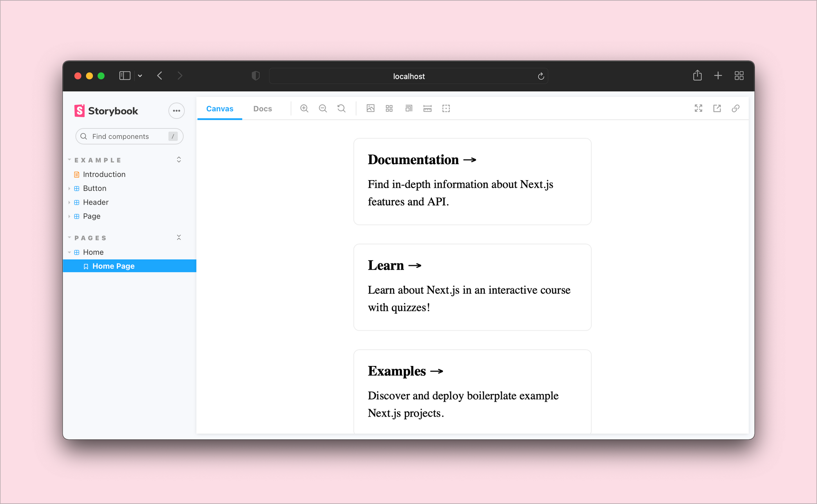Click the reset zoom icon in toolbar
Screen dimensions: 817x504
pos(342,109)
